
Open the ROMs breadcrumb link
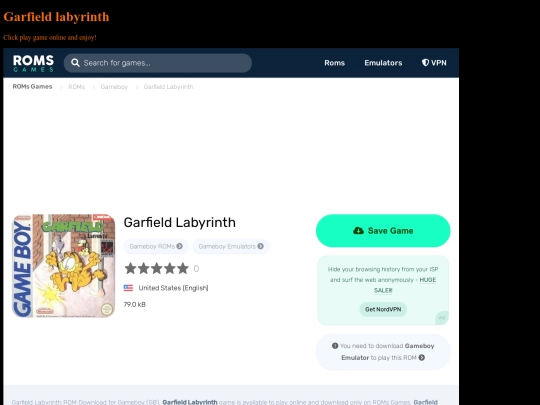click(x=76, y=87)
